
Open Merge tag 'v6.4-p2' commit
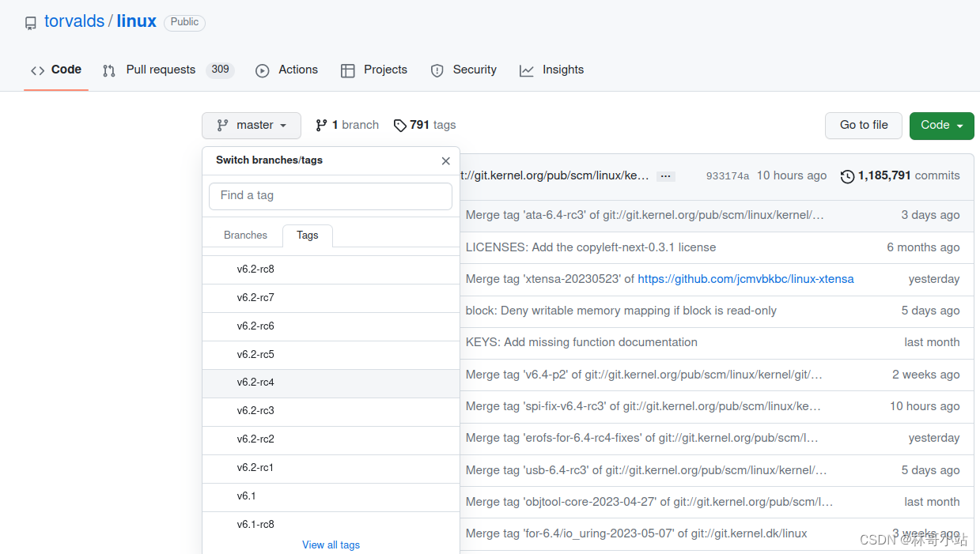[644, 375]
